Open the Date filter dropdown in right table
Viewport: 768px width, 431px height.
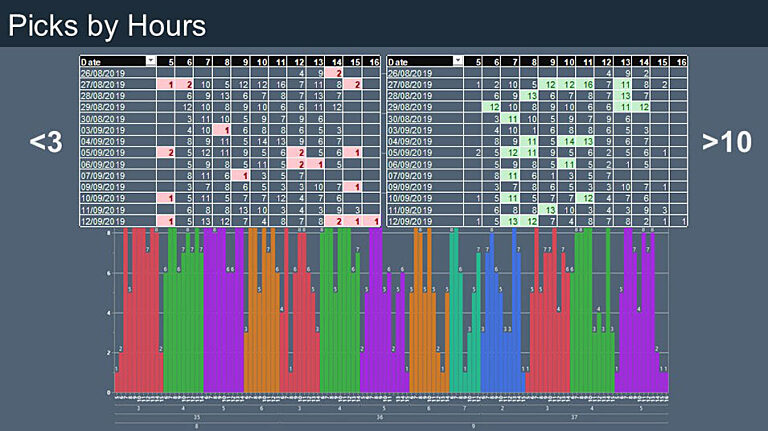click(458, 61)
